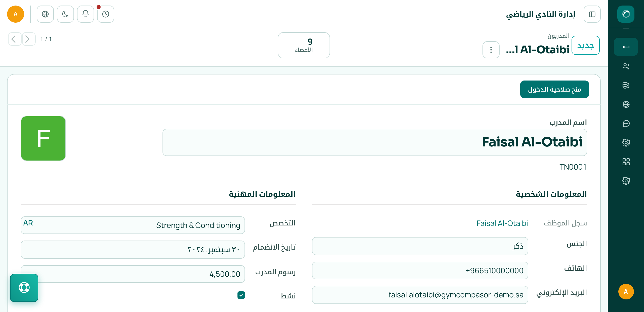Click the lifebuoy support button
Screen dimensions: 644x312
pos(24,288)
